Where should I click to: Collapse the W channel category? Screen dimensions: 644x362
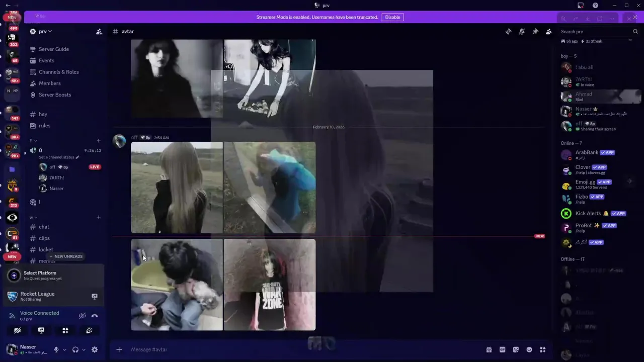33,217
